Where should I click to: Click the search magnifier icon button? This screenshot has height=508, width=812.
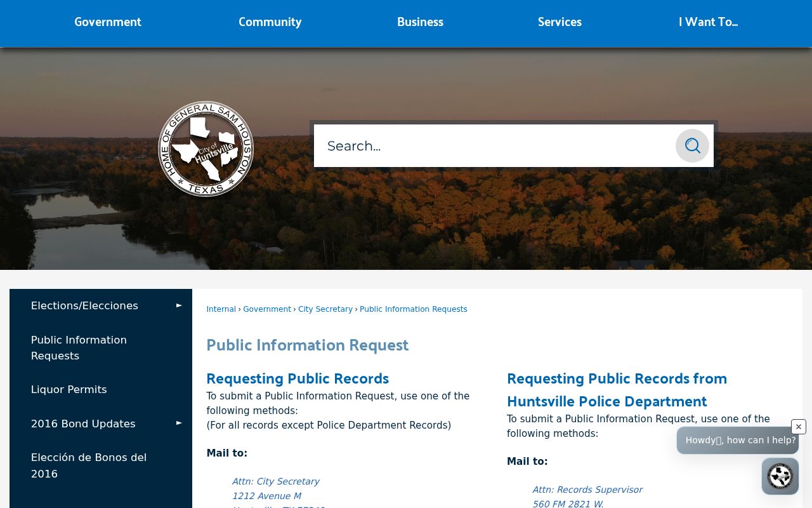692,146
